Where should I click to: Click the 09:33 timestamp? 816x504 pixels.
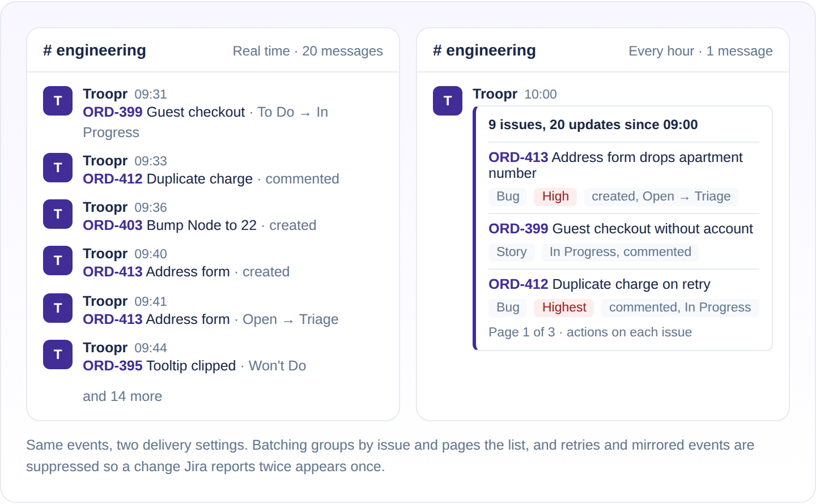[151, 161]
